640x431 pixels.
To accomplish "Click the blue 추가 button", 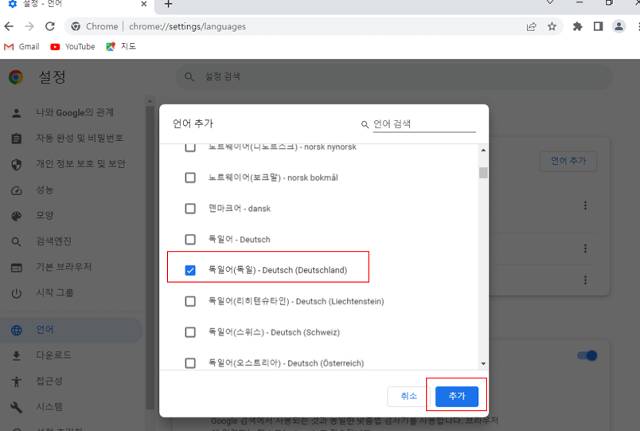I will [x=457, y=396].
